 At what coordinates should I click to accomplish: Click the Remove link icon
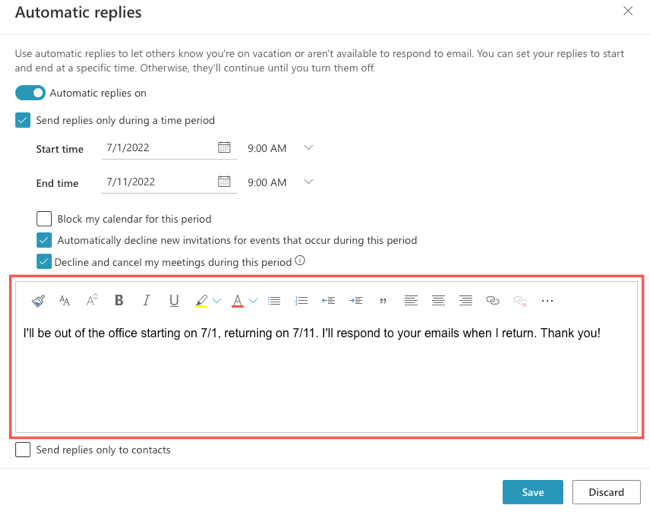(520, 301)
